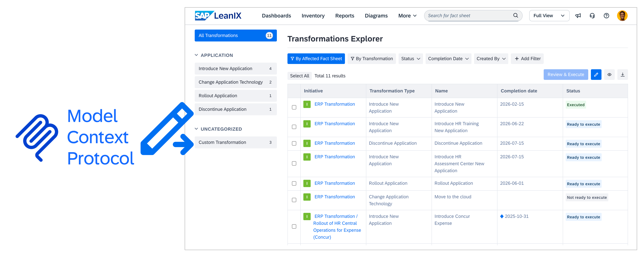Click the download export icon
Image resolution: width=644 pixels, height=257 pixels.
[623, 75]
